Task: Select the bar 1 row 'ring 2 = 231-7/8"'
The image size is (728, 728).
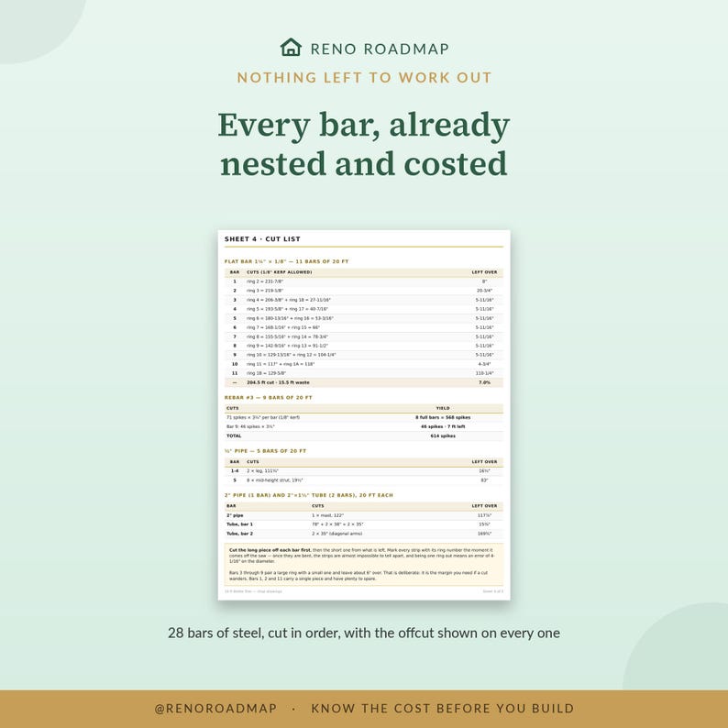Action: click(364, 281)
